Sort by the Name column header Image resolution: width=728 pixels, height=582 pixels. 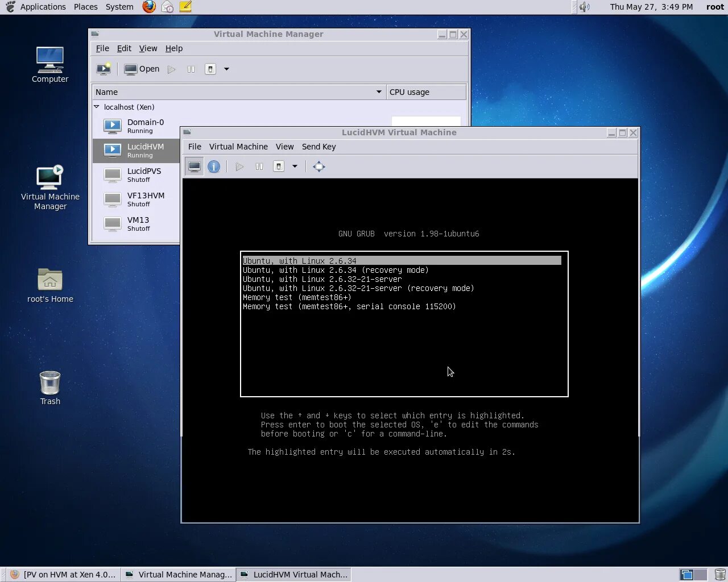[239, 92]
